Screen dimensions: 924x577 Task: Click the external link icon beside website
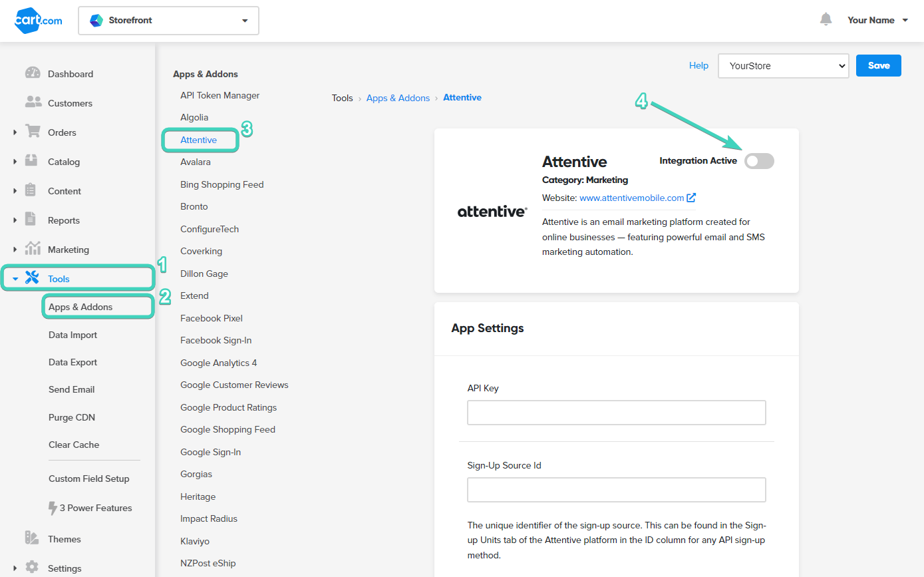click(691, 198)
